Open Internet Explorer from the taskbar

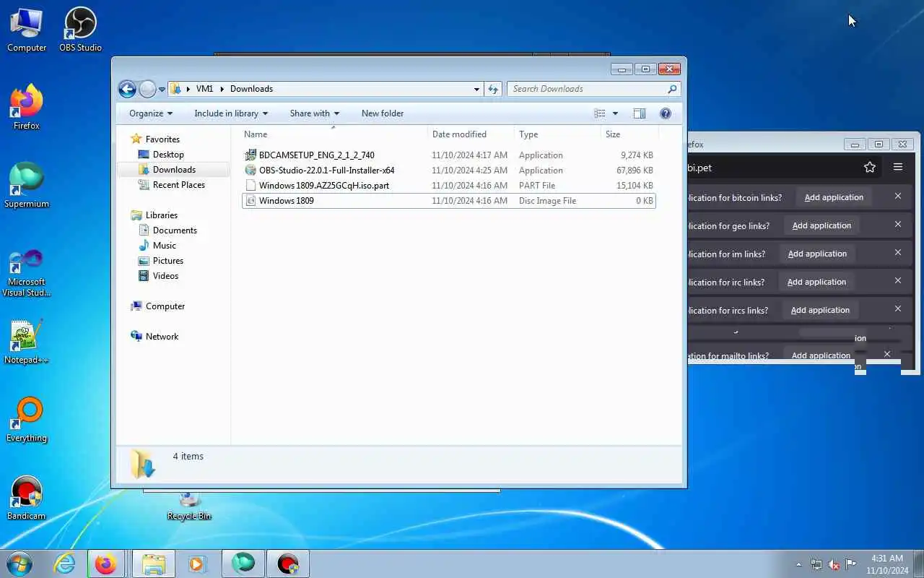coord(65,564)
